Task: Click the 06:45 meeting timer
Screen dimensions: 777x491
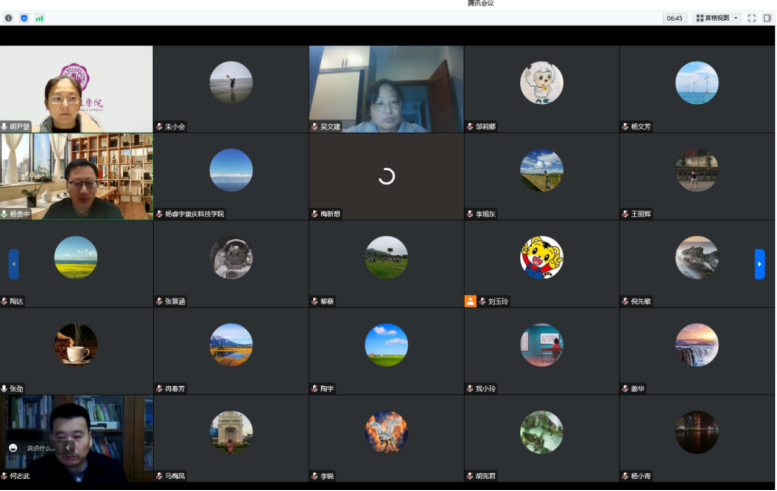Action: click(674, 18)
